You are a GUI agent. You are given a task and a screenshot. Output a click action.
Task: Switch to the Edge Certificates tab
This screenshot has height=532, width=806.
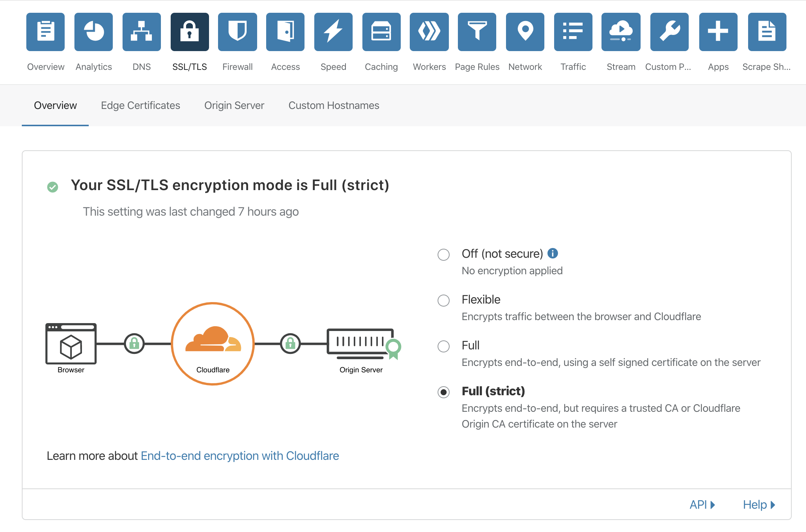pyautogui.click(x=141, y=106)
